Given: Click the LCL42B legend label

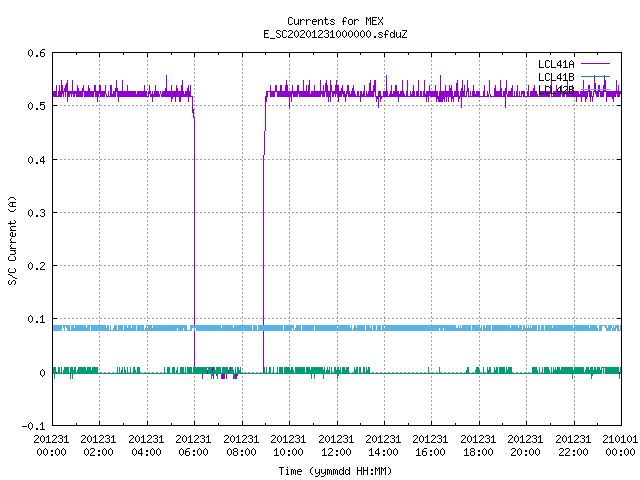Looking at the screenshot, I should point(556,90).
